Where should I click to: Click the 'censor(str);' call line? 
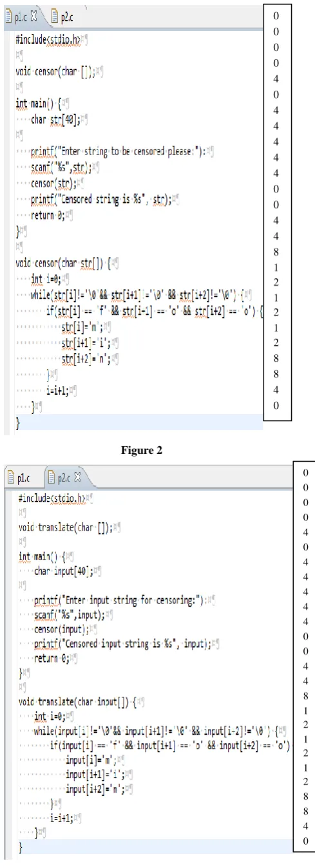tap(53, 184)
